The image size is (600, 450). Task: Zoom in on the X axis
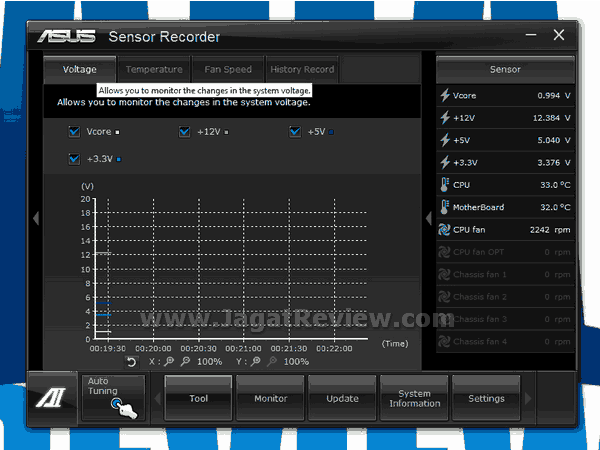pos(169,361)
